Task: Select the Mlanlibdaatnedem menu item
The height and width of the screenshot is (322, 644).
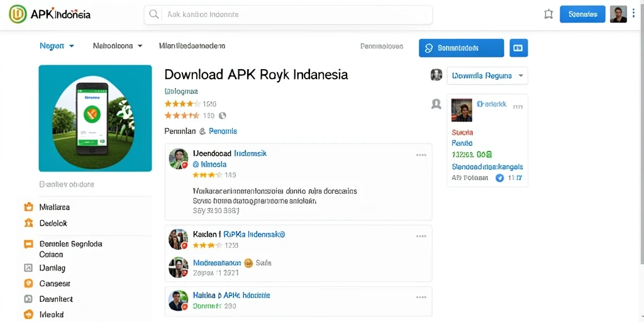Action: [x=192, y=46]
